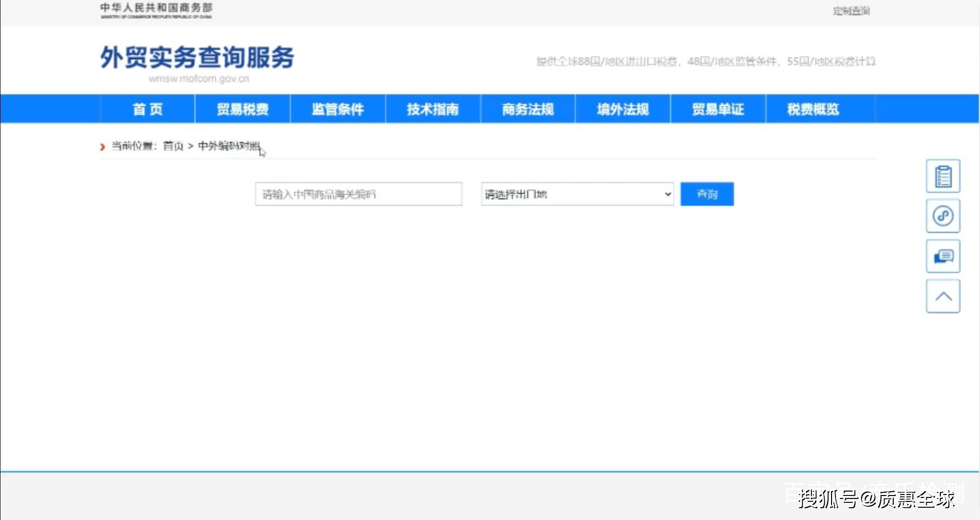This screenshot has height=520, width=980.
Task: Switch to the 商务法规 section
Action: (x=528, y=109)
